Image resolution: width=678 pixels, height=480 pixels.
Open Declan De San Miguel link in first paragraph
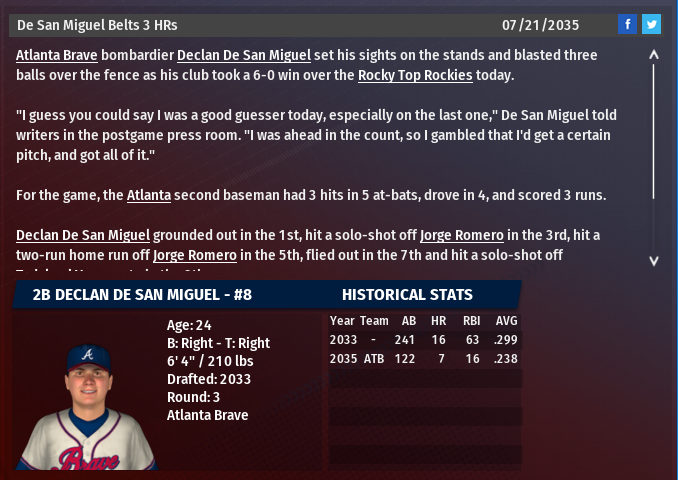point(245,55)
